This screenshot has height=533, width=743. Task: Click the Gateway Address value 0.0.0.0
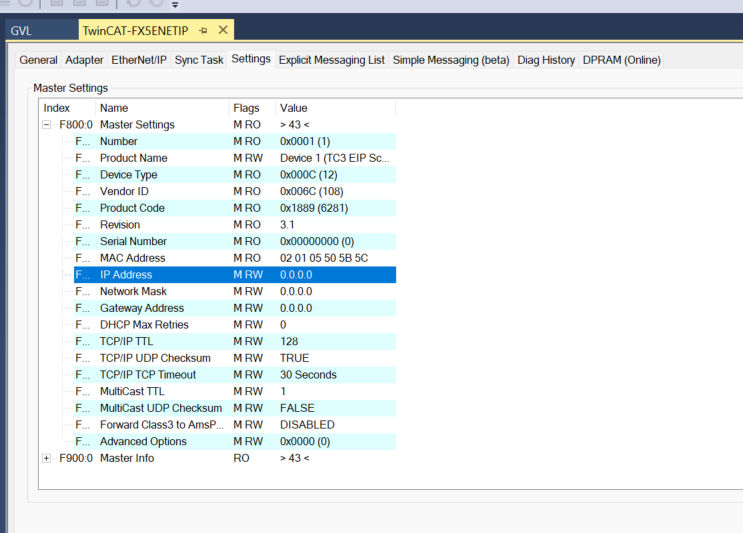[296, 308]
